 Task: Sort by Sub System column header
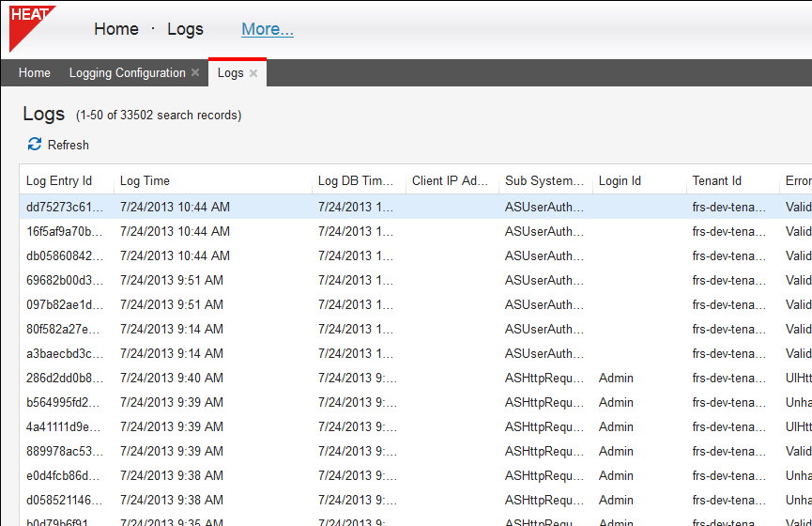pyautogui.click(x=544, y=181)
